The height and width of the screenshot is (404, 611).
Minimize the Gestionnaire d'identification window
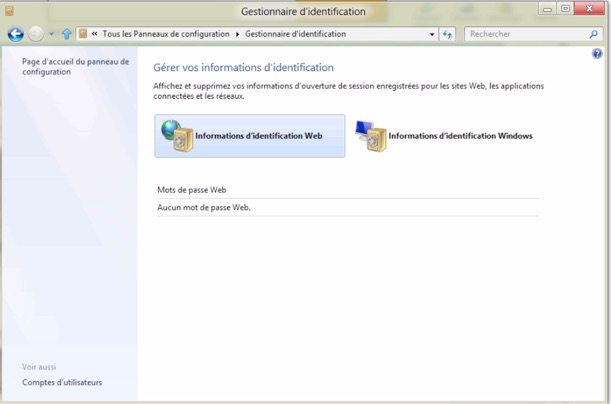point(547,9)
